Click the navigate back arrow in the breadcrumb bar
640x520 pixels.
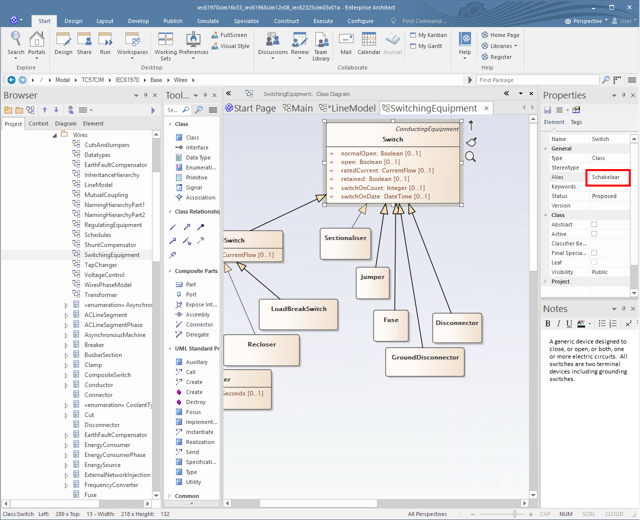pyautogui.click(x=11, y=80)
